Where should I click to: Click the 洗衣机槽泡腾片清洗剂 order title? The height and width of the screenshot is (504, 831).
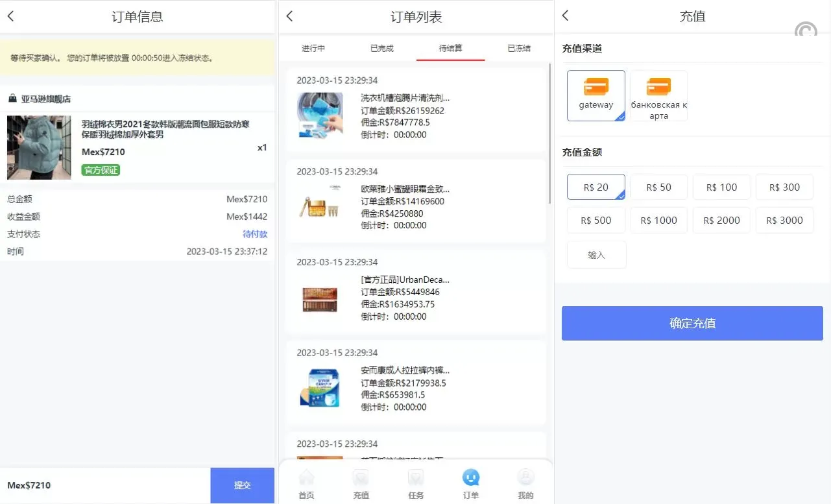pos(405,98)
